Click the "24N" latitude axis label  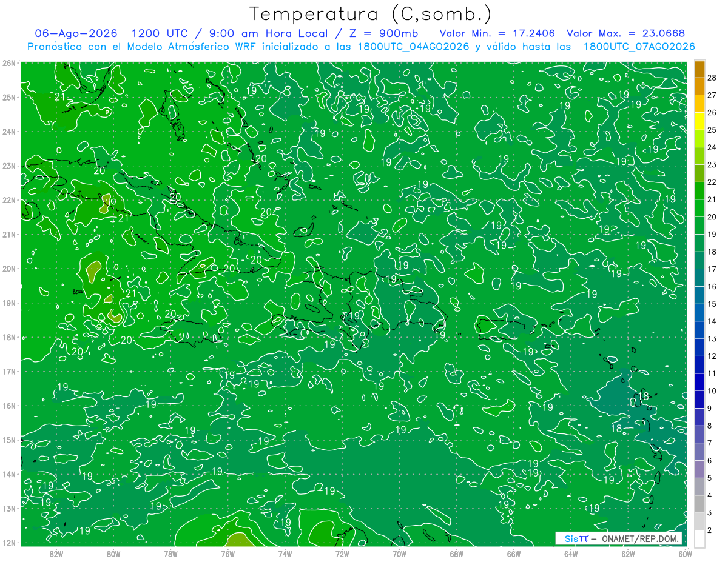tap(8, 132)
